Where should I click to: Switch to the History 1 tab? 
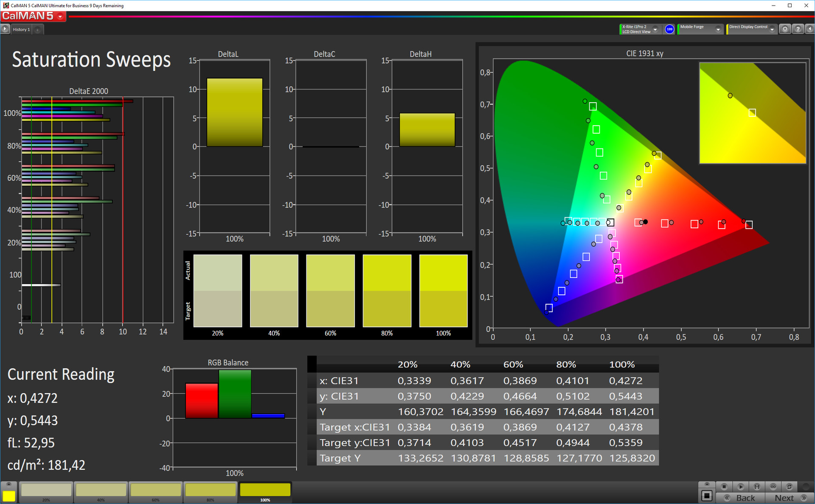point(21,30)
